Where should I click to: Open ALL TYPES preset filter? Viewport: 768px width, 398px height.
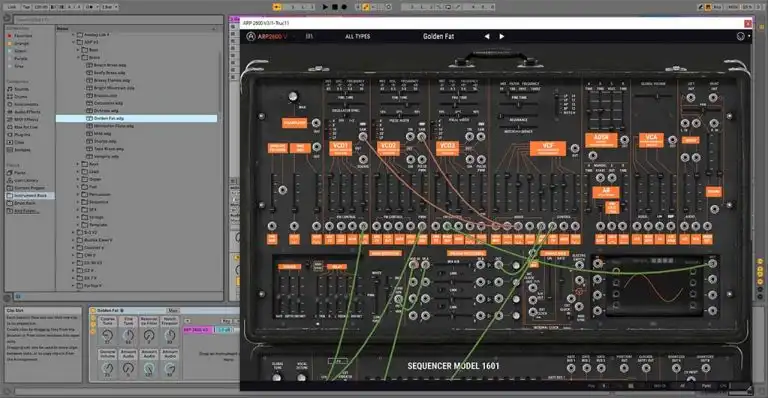coord(358,36)
